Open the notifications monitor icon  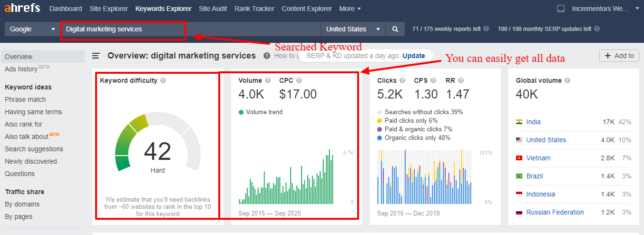tap(561, 9)
